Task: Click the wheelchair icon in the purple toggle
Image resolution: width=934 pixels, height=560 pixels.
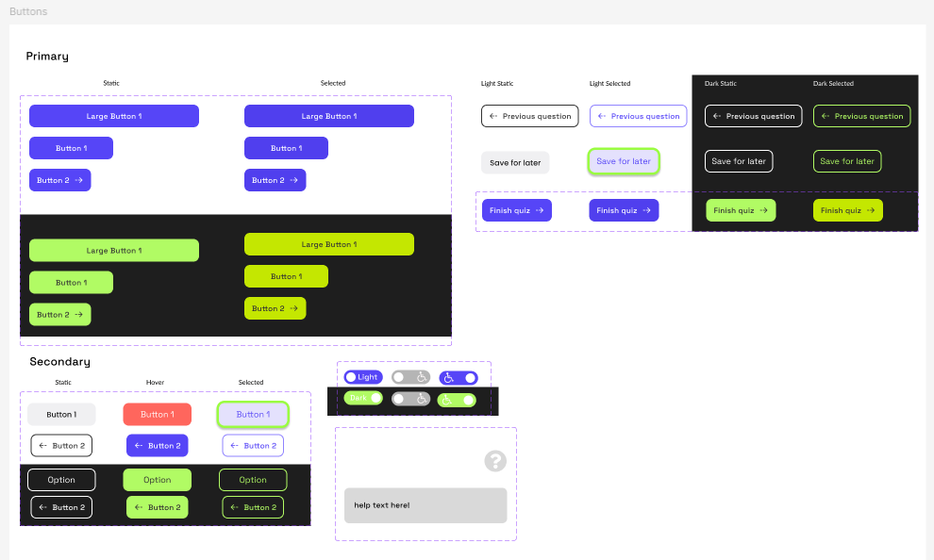Action: (449, 377)
